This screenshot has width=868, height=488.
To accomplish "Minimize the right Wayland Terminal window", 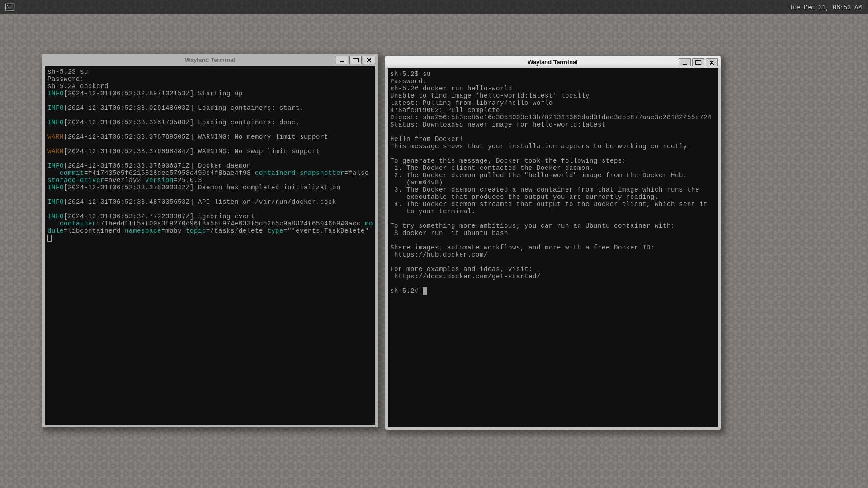I will (x=684, y=62).
